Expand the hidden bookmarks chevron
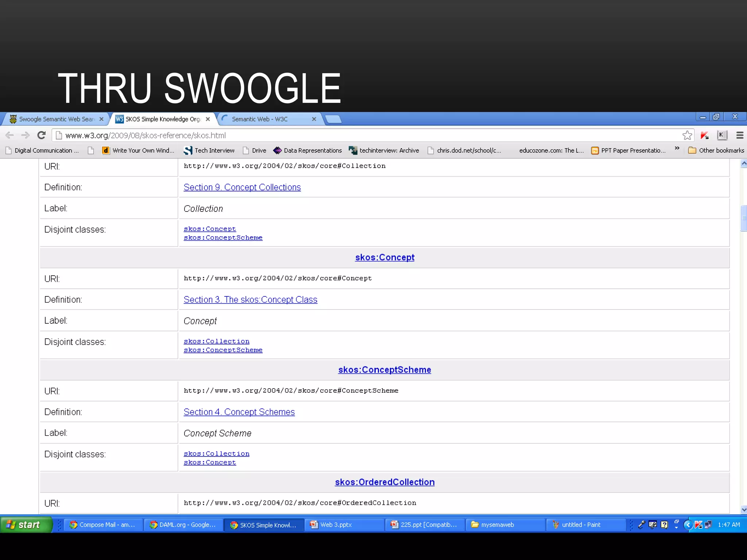 677,148
